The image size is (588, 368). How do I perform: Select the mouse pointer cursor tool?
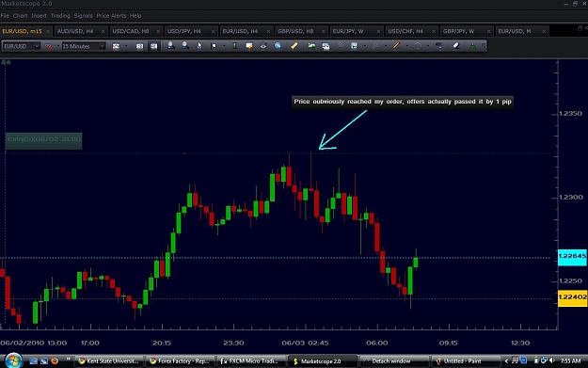[199, 46]
